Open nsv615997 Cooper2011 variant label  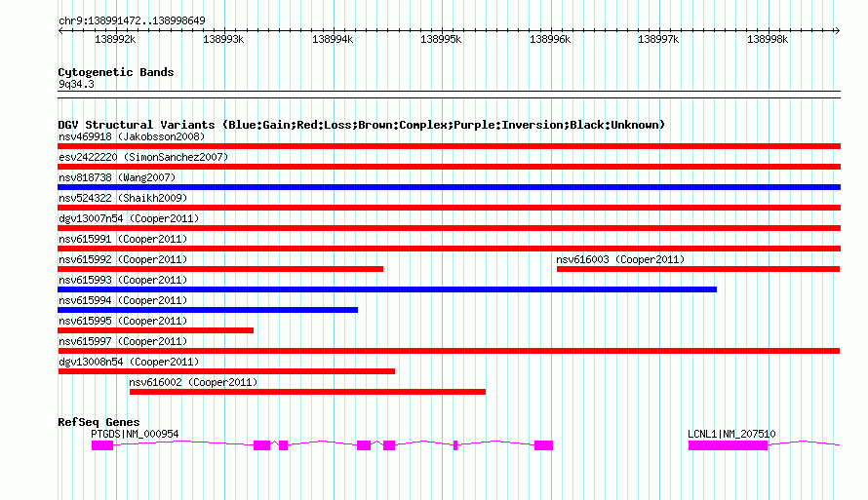123,341
